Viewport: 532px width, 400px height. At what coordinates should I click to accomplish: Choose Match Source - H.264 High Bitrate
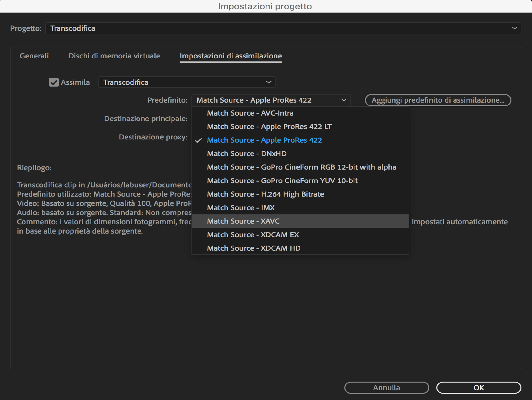point(265,194)
